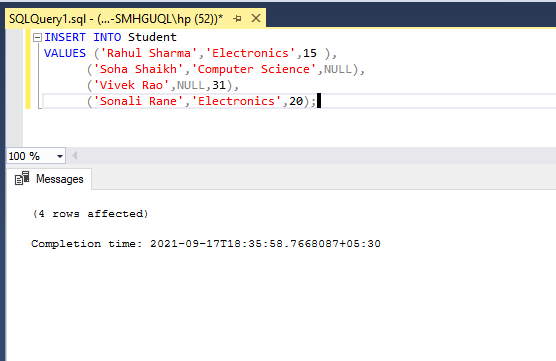Click NULL in the Vivek Rao row
Screen dimensions: 556x361
coord(191,85)
